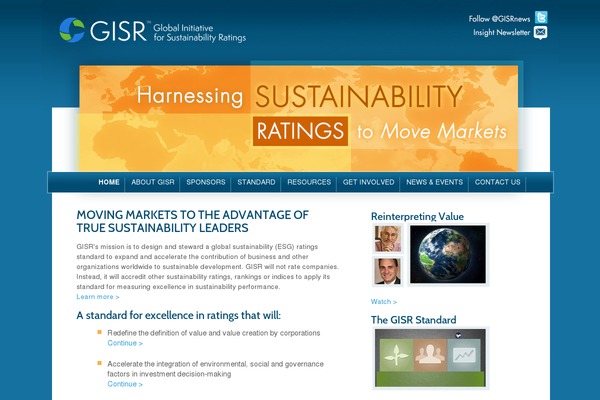The image size is (600, 400).
Task: Open the ABOUT GISR menu
Action: click(153, 182)
